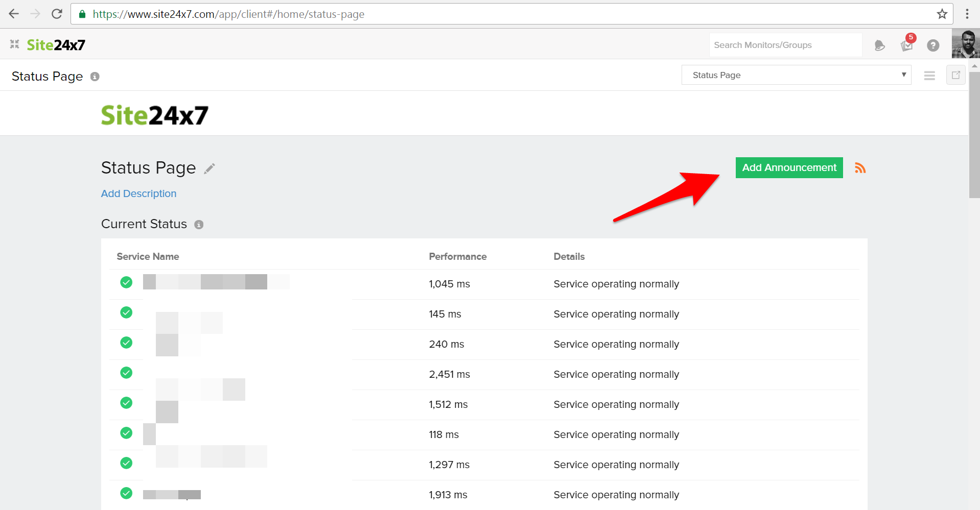Screen dimensions: 980x510
Task: Click the browser forward arrow
Action: pyautogui.click(x=35, y=14)
